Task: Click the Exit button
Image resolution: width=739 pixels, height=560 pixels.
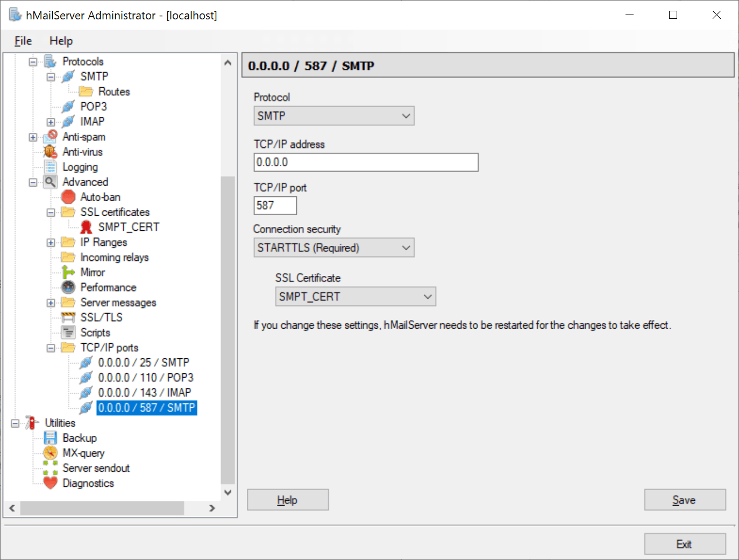Action: [684, 544]
